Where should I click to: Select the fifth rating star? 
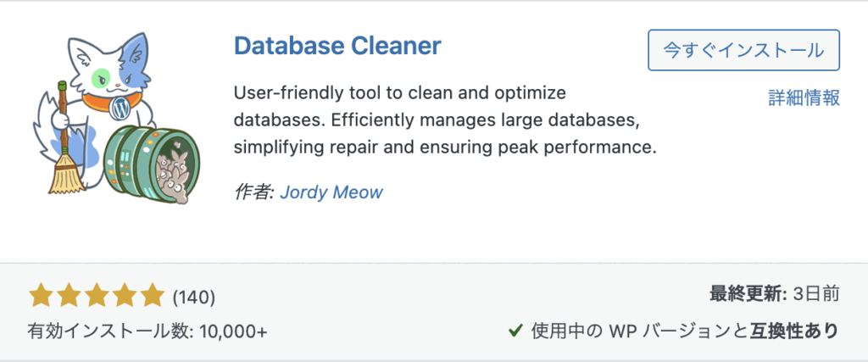click(152, 296)
